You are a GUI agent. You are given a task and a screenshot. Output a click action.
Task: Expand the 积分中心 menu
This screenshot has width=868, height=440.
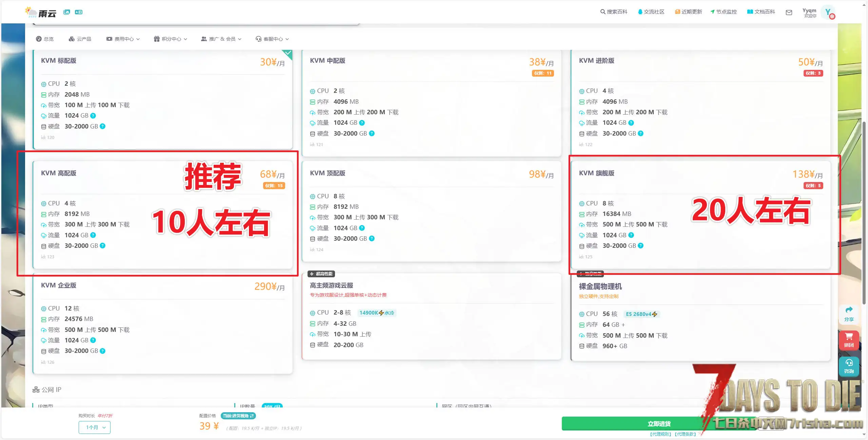[171, 39]
